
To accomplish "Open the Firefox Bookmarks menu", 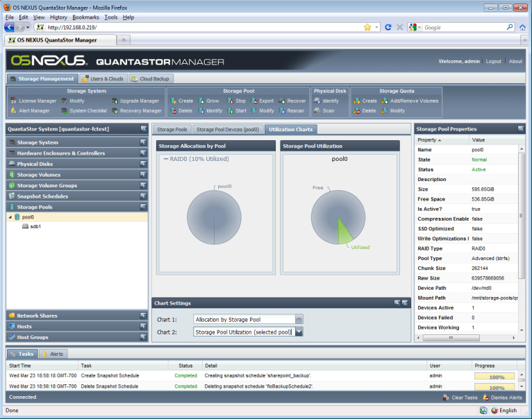I will pos(86,17).
